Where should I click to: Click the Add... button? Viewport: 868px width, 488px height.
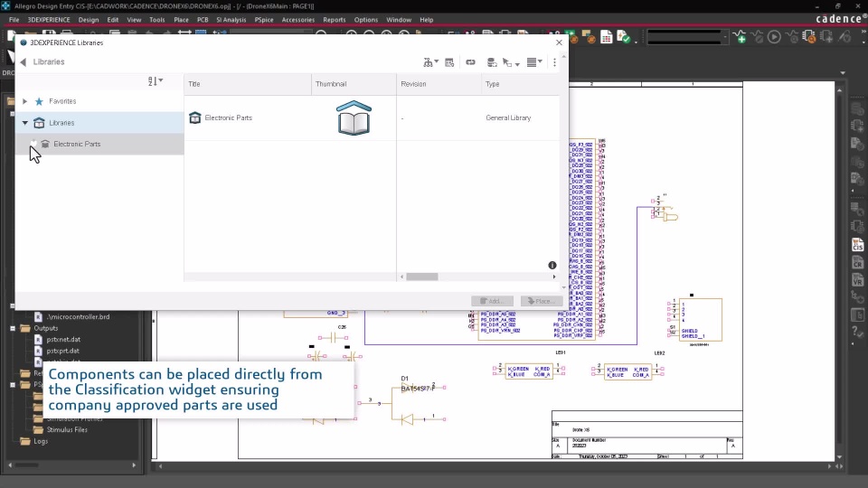(x=492, y=301)
